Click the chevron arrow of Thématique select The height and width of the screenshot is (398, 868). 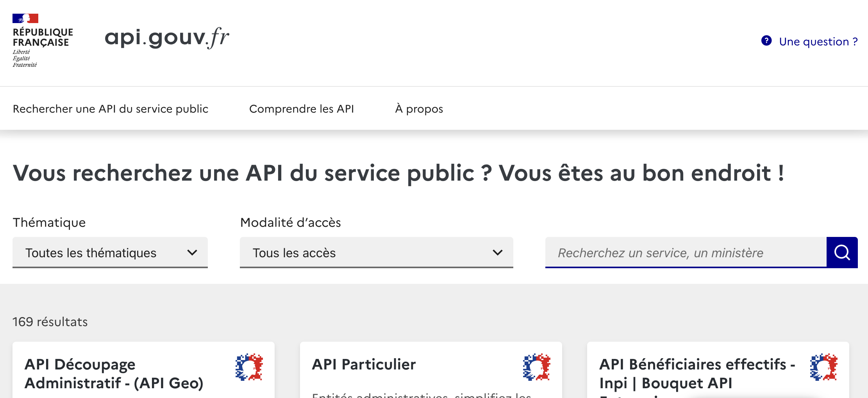(192, 253)
